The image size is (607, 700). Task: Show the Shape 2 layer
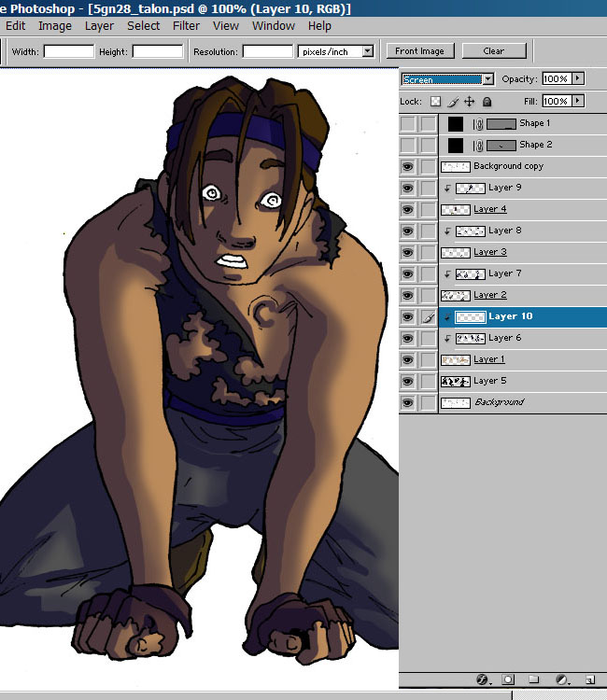pyautogui.click(x=407, y=145)
